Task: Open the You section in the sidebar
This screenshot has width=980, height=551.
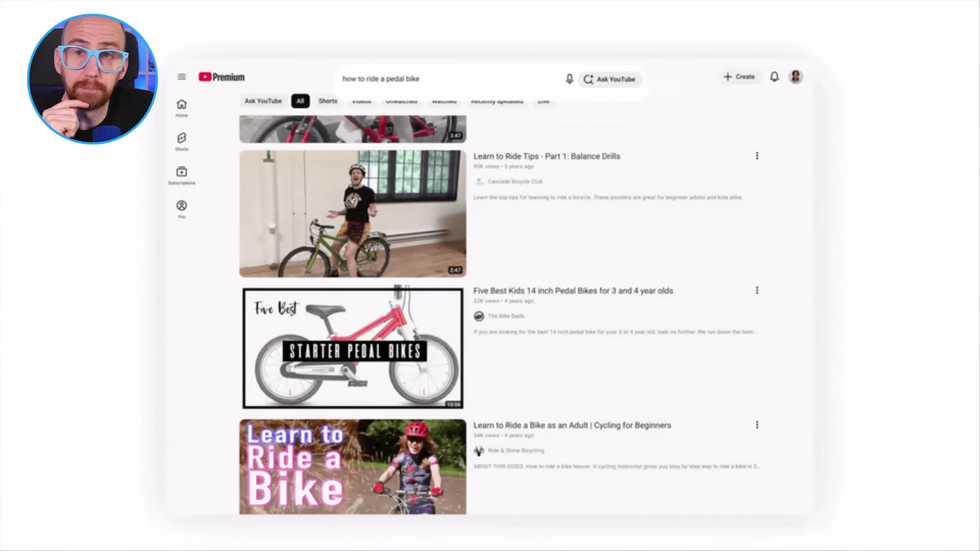Action: coord(182,209)
